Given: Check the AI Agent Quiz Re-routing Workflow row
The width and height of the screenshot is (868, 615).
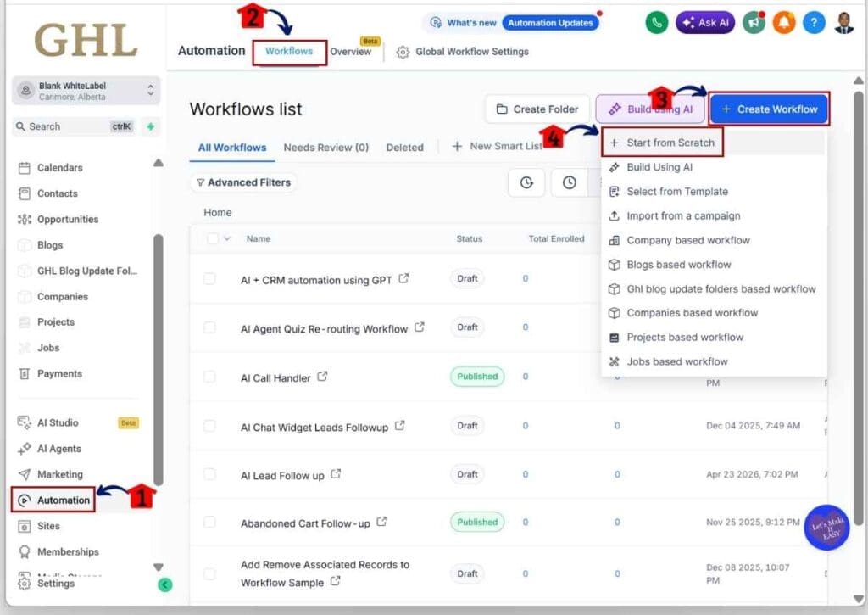Looking at the screenshot, I should (209, 327).
